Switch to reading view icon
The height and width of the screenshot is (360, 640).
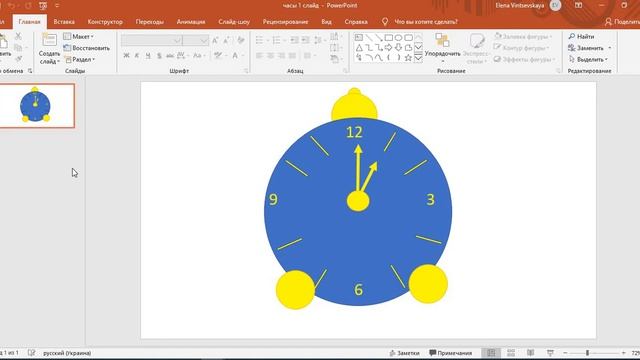(530, 353)
